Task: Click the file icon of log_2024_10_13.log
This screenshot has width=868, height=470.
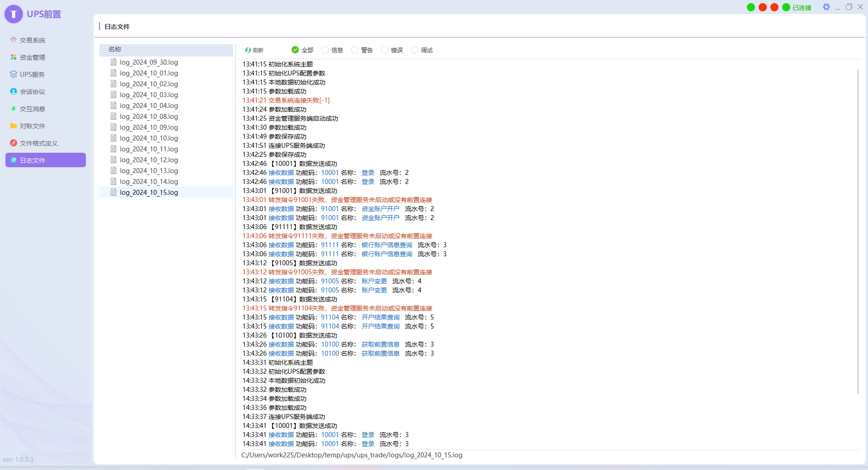Action: (114, 171)
